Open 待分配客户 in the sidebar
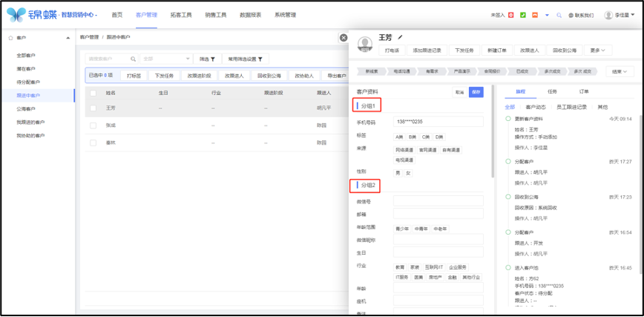 coord(28,82)
